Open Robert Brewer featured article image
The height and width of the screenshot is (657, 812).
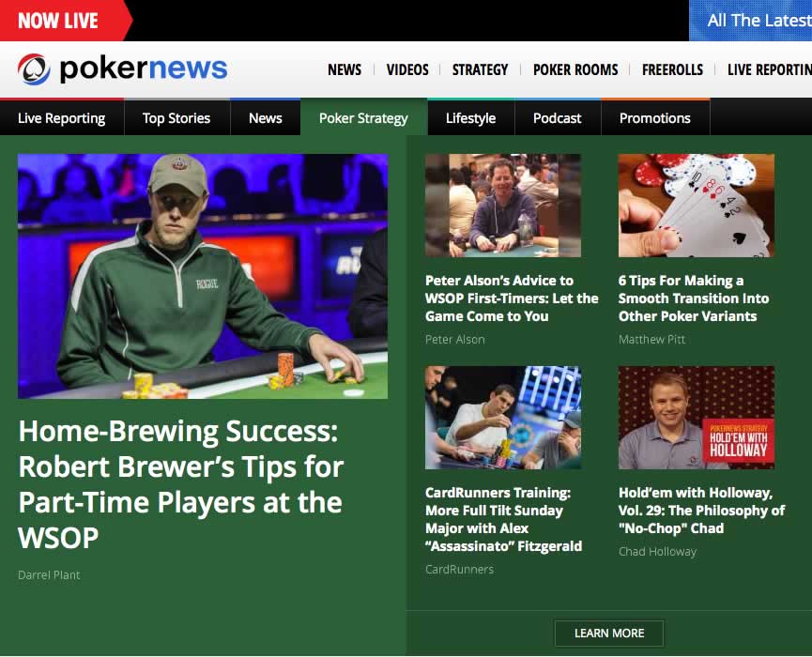pyautogui.click(x=203, y=276)
